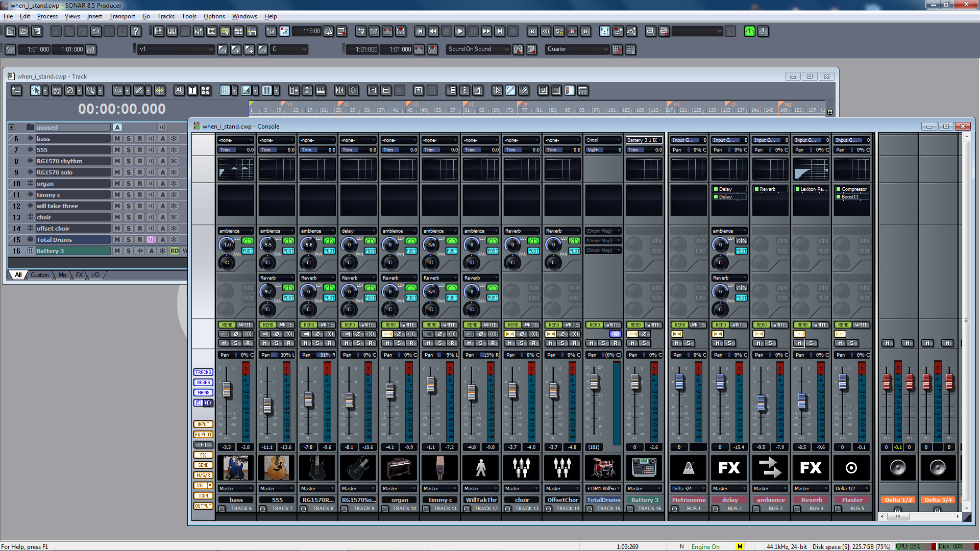Toggle READ automation on the 555 console strip

point(268,325)
